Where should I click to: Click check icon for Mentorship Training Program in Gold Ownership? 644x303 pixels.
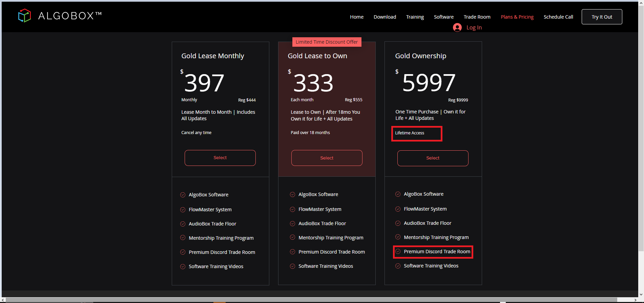(398, 237)
